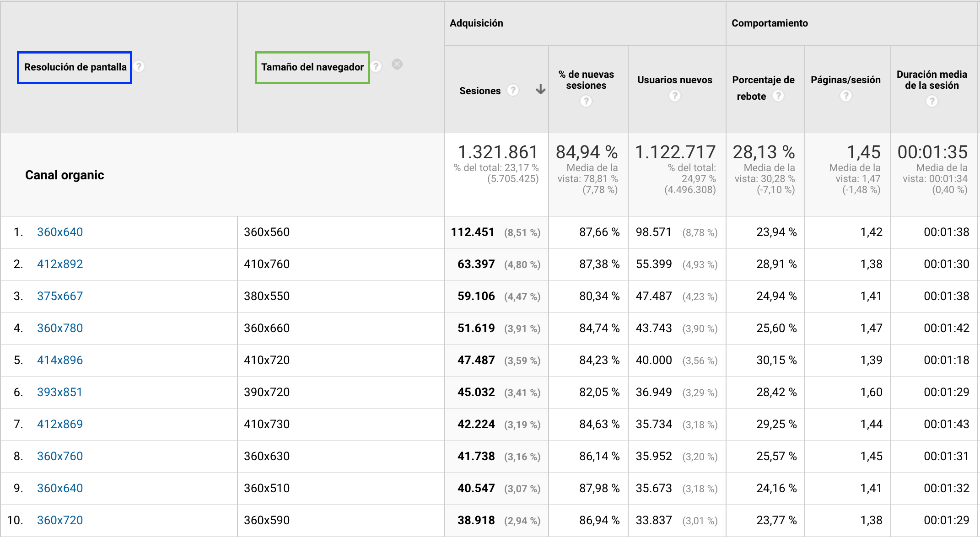Remove the Tamaño del navegador secondary dimension
Screen dimensions: 980x538
point(397,65)
